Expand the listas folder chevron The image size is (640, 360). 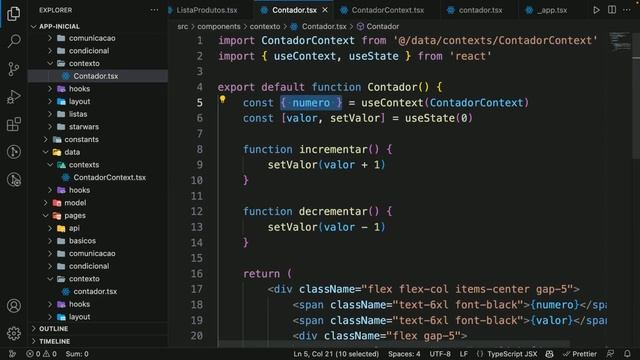[50, 114]
